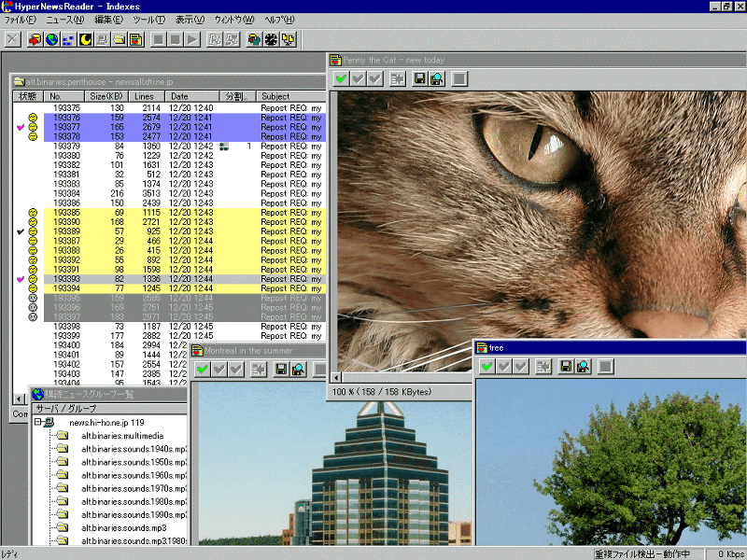Click the grayed printer icon in main toolbar
Viewport: 747px width, 560px height.
click(103, 39)
